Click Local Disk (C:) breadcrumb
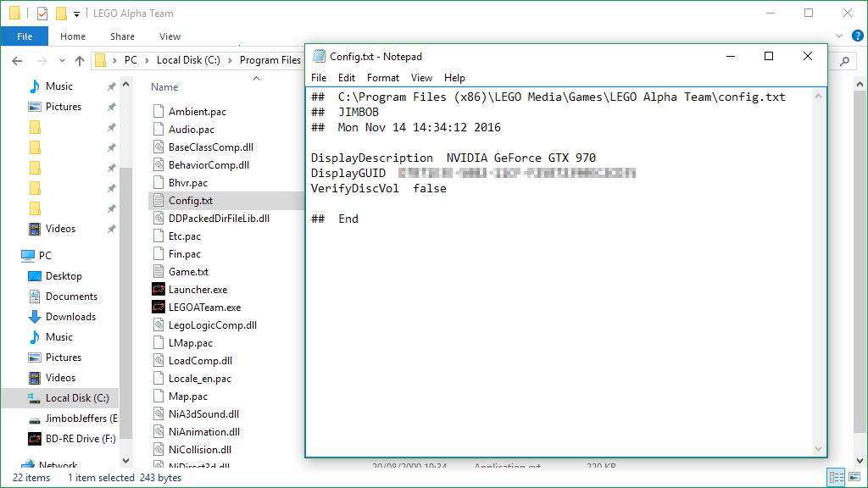The height and width of the screenshot is (488, 868). click(x=188, y=60)
